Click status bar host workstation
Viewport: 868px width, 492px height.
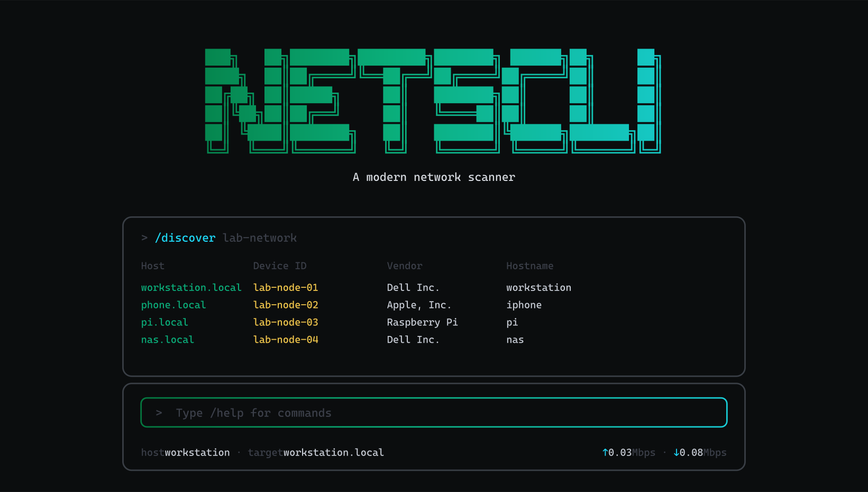point(197,453)
